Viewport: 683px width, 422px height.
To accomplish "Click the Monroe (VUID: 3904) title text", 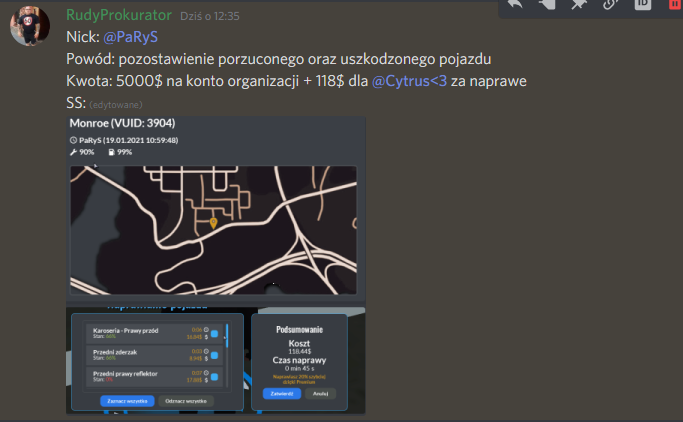I will [x=122, y=123].
